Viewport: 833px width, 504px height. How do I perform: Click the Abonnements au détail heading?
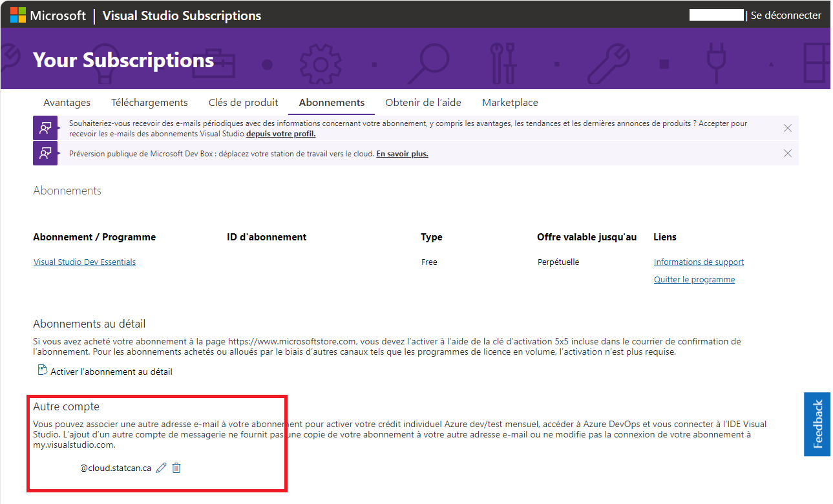[x=89, y=324]
